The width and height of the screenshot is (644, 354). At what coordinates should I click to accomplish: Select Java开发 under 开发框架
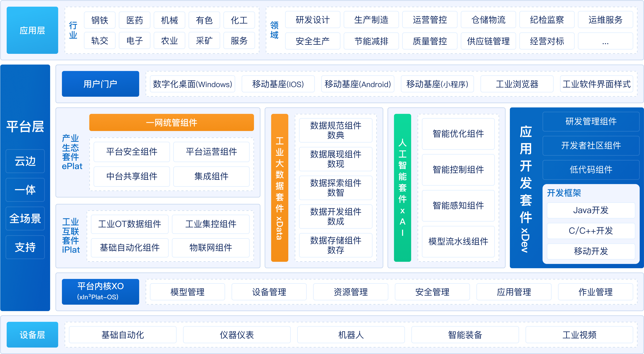[591, 210]
